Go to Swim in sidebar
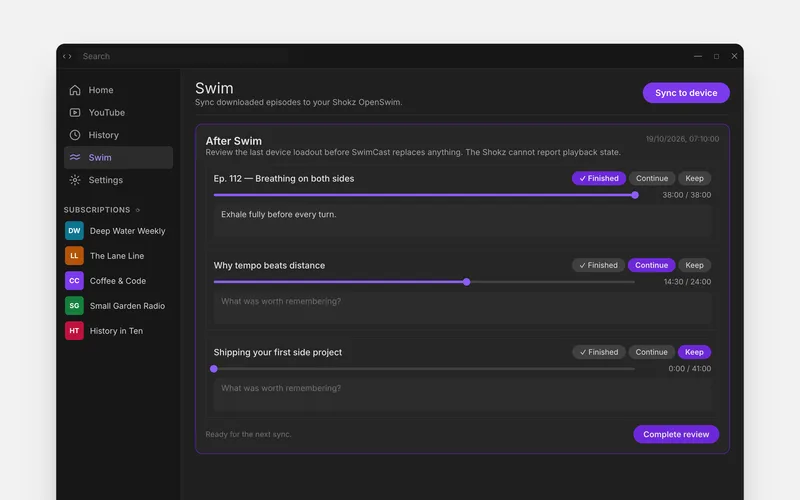Viewport: 800px width, 500px height. click(x=118, y=158)
